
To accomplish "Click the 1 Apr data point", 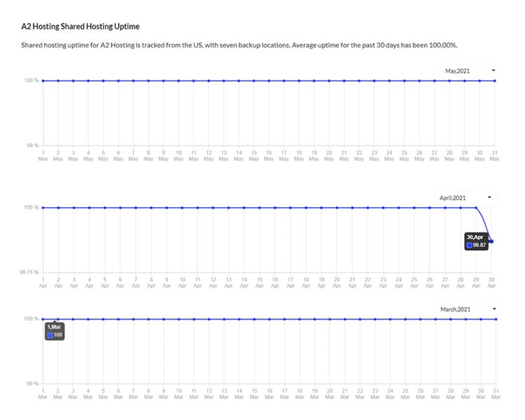I will pyautogui.click(x=43, y=208).
